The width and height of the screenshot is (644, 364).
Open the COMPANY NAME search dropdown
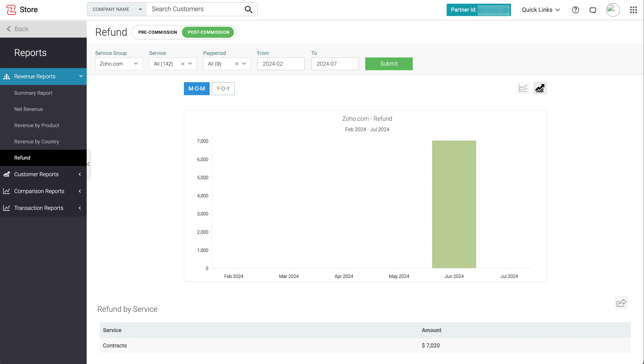(x=117, y=9)
